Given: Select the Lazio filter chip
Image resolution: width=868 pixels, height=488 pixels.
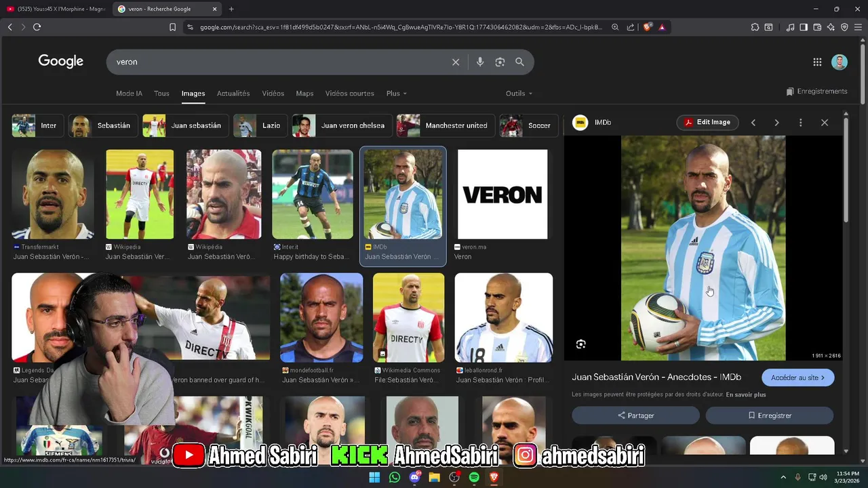Looking at the screenshot, I should pos(260,125).
